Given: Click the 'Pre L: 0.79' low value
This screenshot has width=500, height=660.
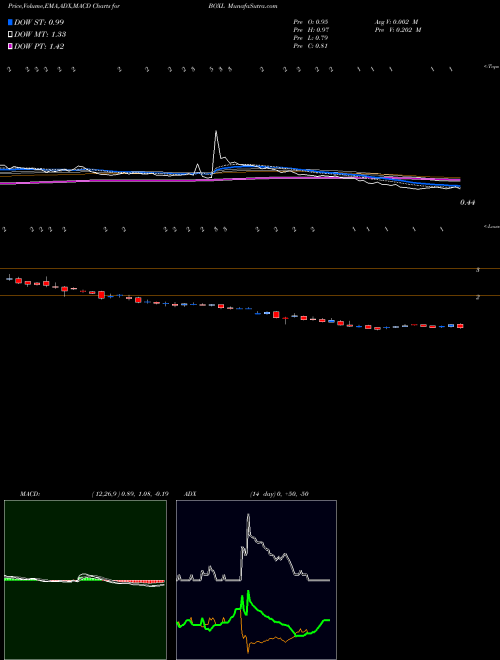Looking at the screenshot, I should pos(311,38).
